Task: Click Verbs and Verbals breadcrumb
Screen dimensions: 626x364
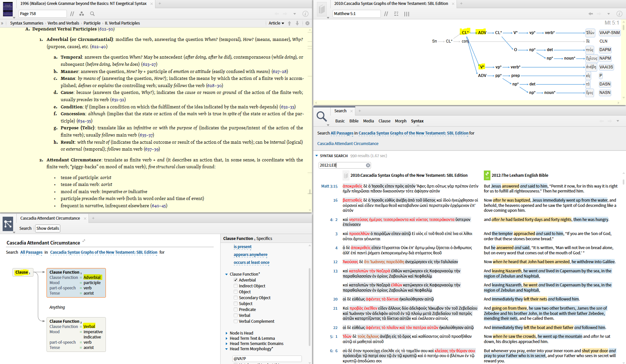Action: [x=63, y=23]
